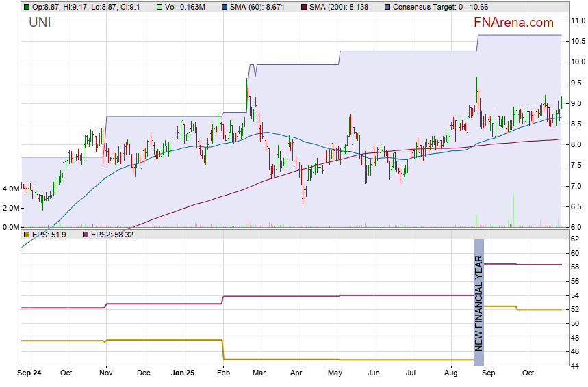Click the gold EPS legend swatch

(x=27, y=235)
